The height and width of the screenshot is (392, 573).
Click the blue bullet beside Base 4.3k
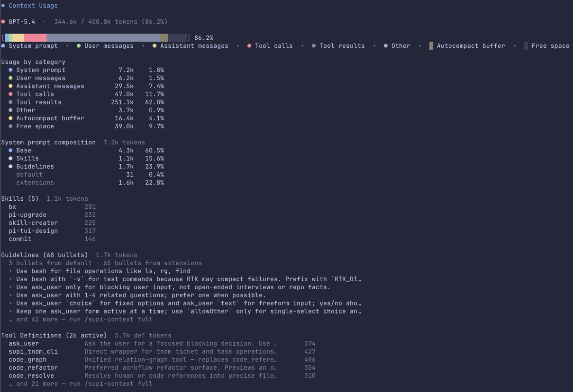point(10,151)
